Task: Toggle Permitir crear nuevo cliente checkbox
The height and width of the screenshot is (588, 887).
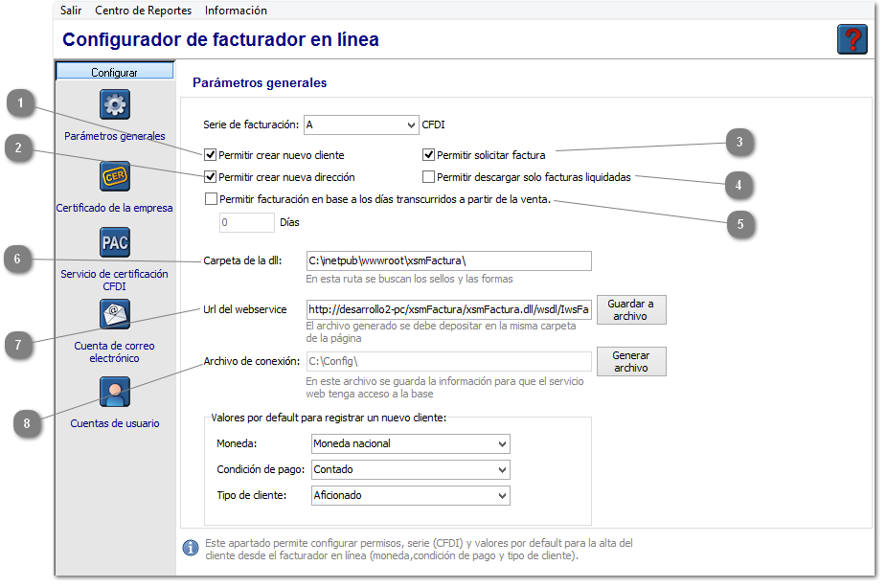Action: click(x=210, y=155)
